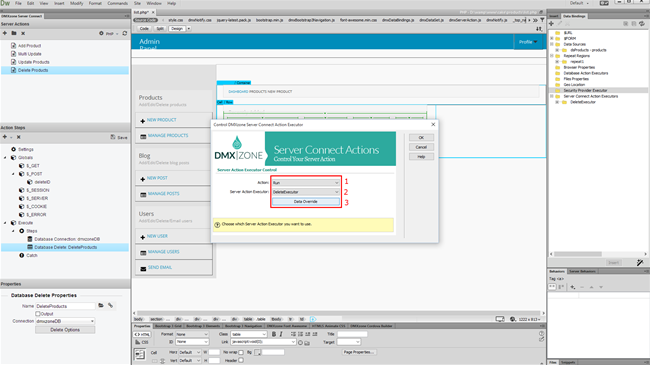
Task: Refresh the Server Actions list
Action: (x=125, y=33)
